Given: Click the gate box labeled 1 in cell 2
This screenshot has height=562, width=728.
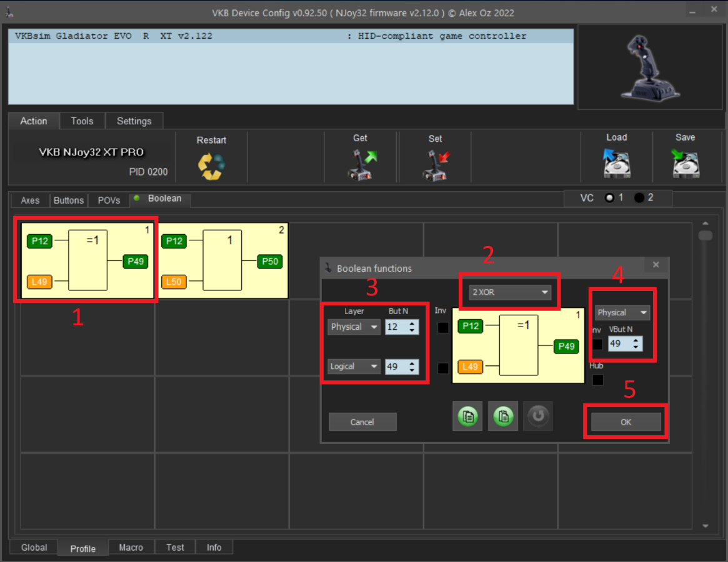Looking at the screenshot, I should pos(222,260).
